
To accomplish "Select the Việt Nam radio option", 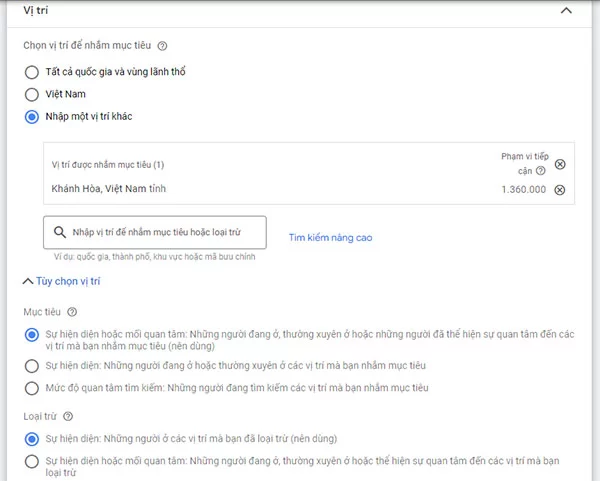I will pyautogui.click(x=32, y=94).
